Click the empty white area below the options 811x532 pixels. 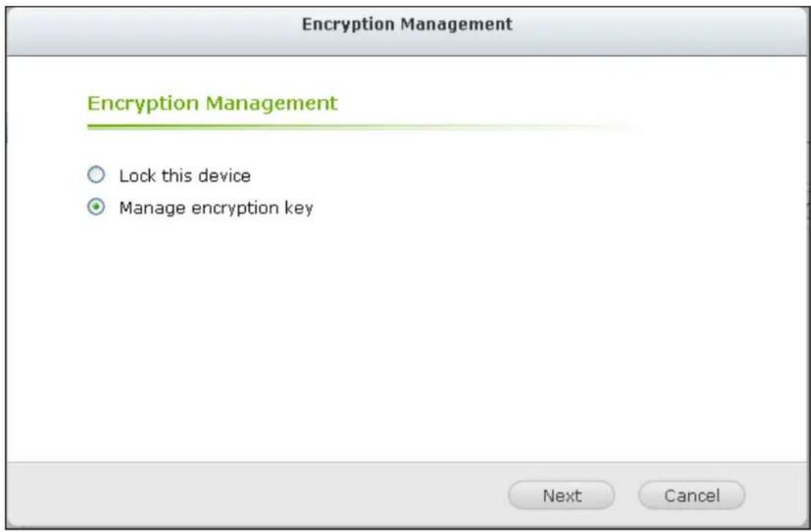(x=403, y=330)
